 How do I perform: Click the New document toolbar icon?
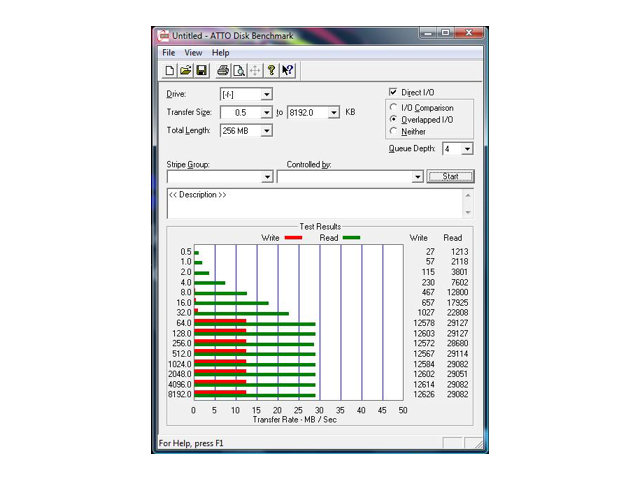[x=169, y=71]
